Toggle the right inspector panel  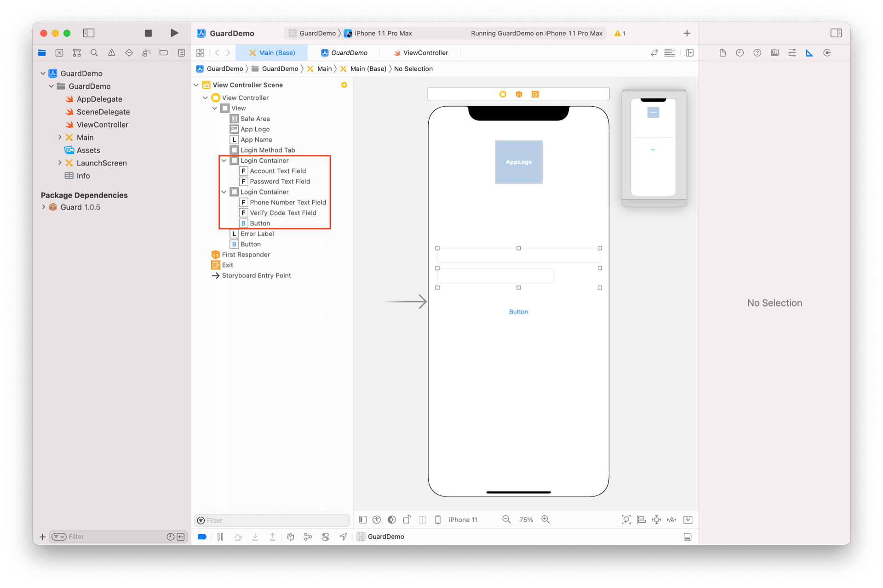point(836,33)
